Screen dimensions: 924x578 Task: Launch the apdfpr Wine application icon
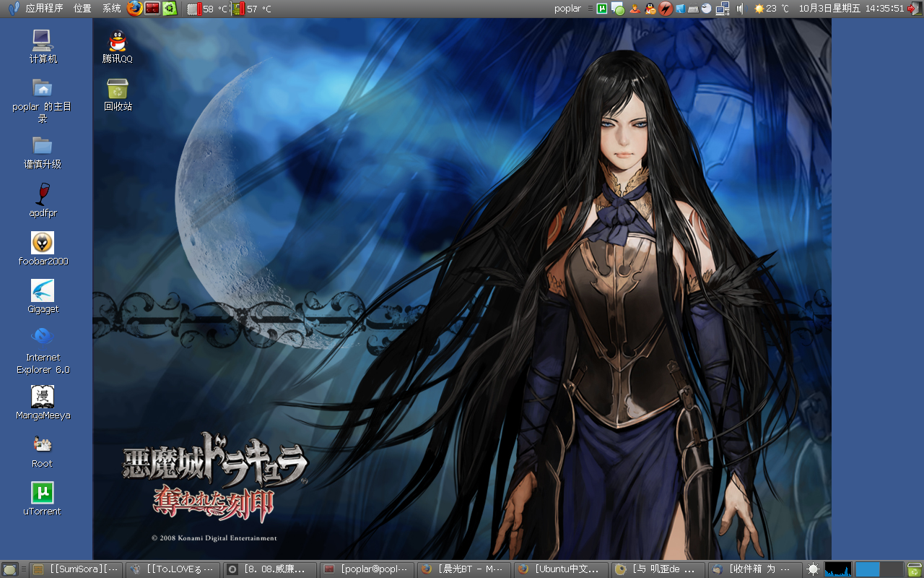pyautogui.click(x=43, y=201)
